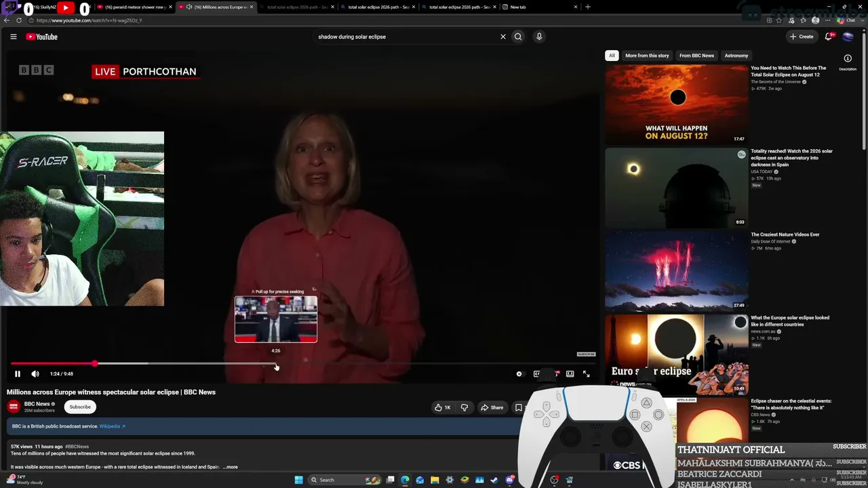This screenshot has height=488, width=868.
Task: Subscribe to BBC News channel
Action: [80, 407]
